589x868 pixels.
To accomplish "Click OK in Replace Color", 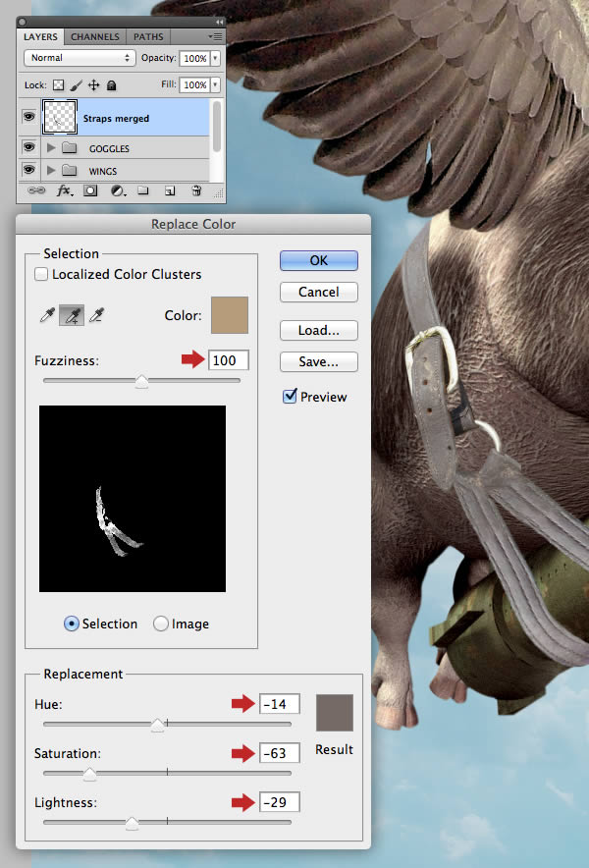I will click(x=319, y=261).
